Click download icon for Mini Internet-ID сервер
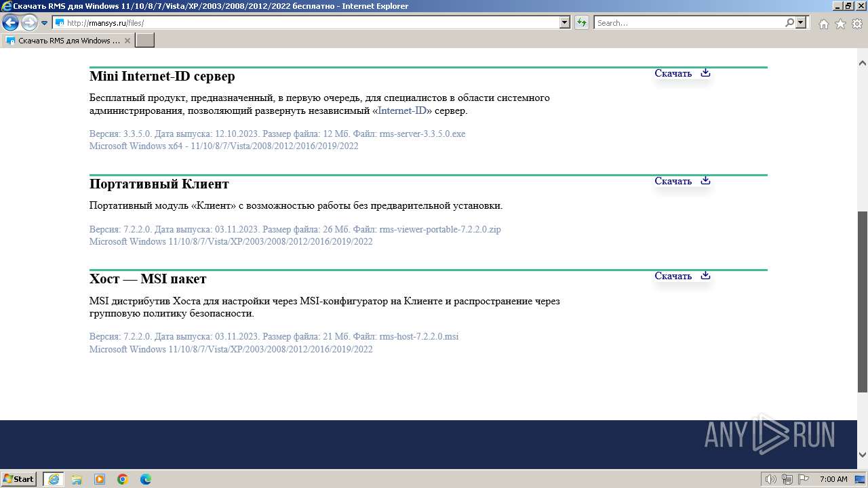Image resolution: width=868 pixels, height=488 pixels. (x=705, y=73)
